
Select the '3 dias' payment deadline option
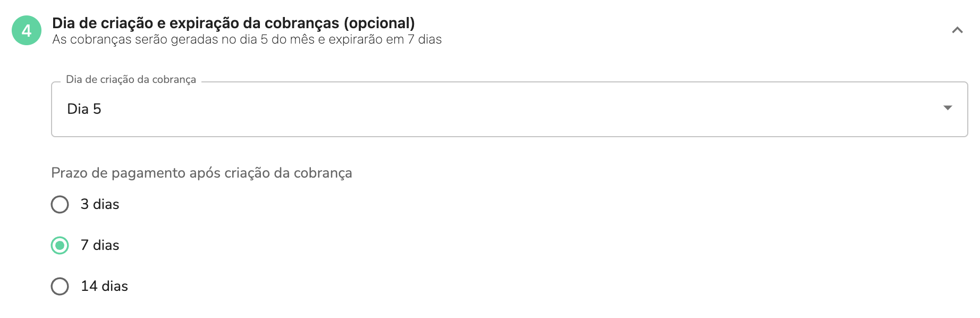60,204
